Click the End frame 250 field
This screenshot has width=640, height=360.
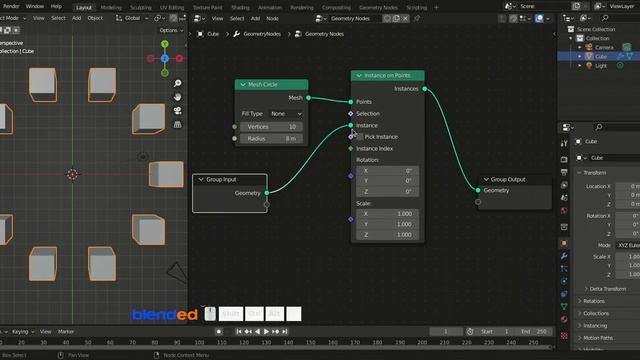pyautogui.click(x=535, y=331)
